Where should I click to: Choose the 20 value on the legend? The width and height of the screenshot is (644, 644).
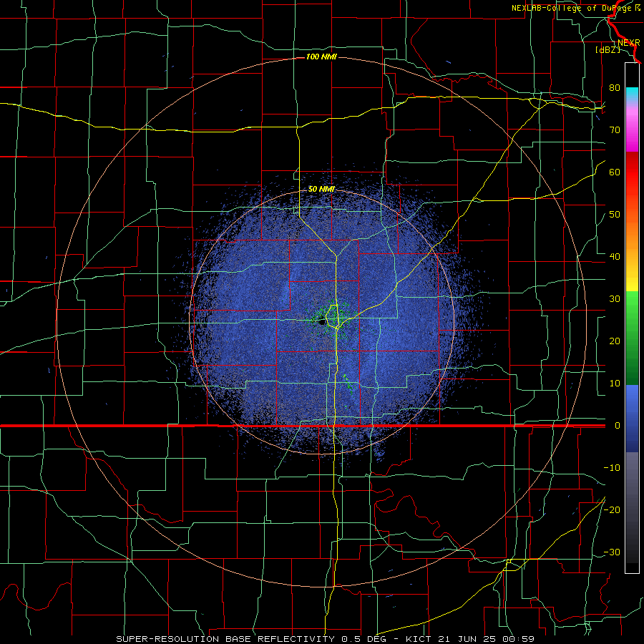pyautogui.click(x=615, y=341)
